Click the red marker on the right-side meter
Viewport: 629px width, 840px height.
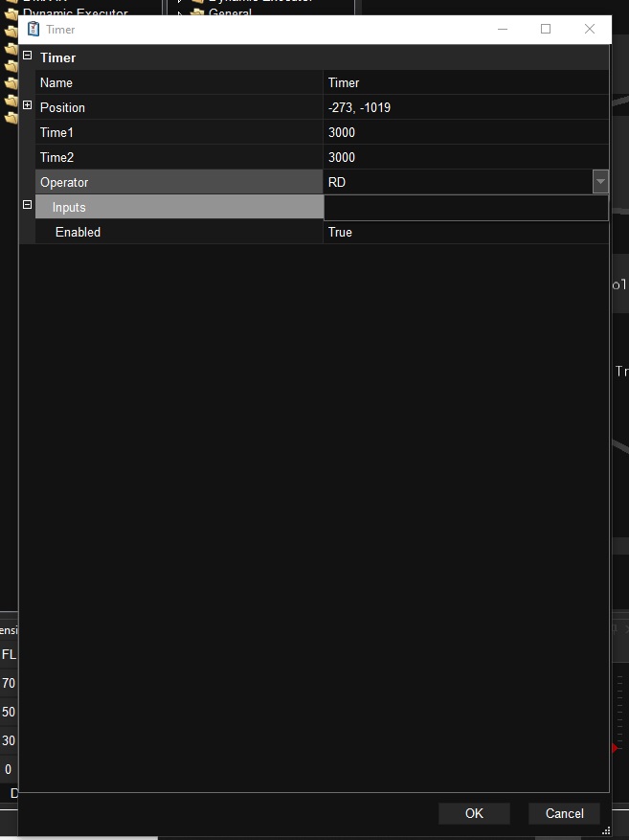tap(615, 747)
